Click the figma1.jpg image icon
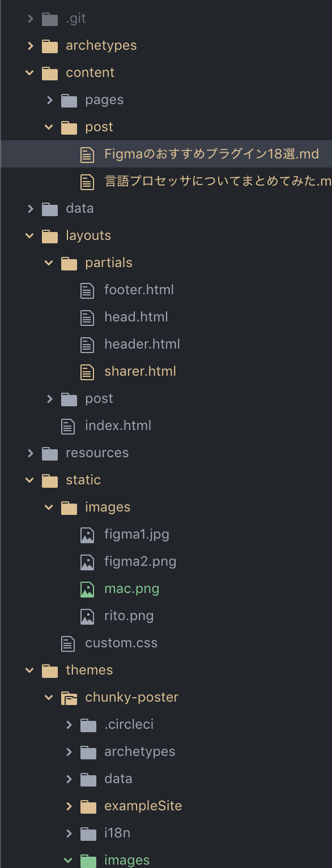The image size is (332, 868). click(x=87, y=535)
